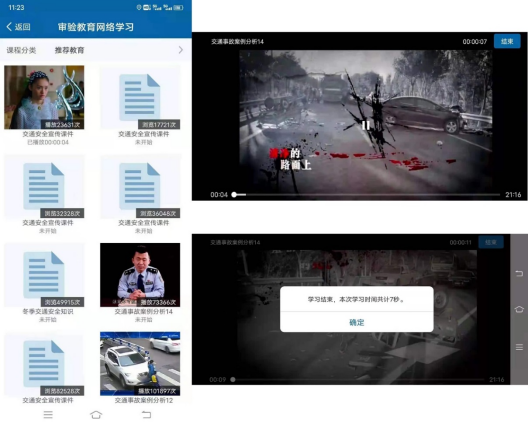Click the top video progress slider handle
This screenshot has width=528, height=427.
click(x=234, y=195)
